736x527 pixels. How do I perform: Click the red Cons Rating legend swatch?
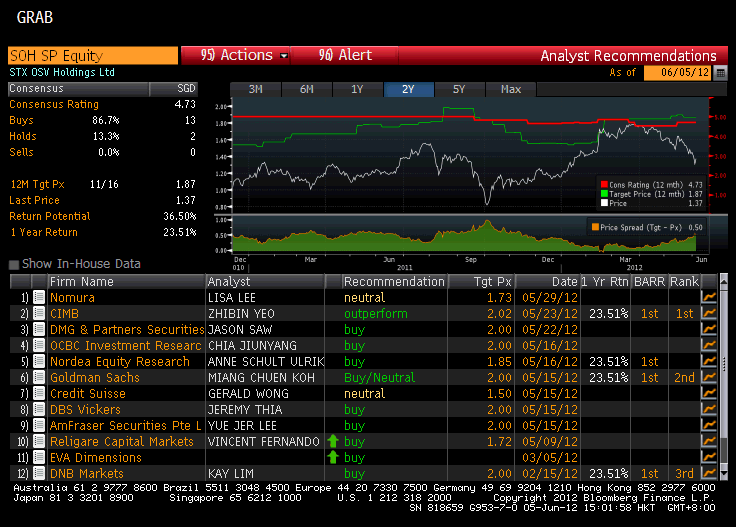(x=605, y=184)
